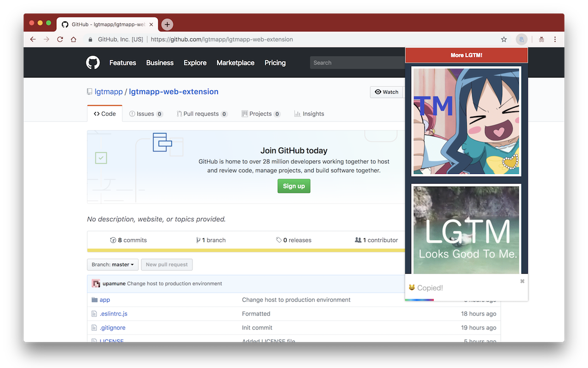Viewport: 588px width, 368px height.
Task: Close the GitHub browser tab
Action: point(151,24)
